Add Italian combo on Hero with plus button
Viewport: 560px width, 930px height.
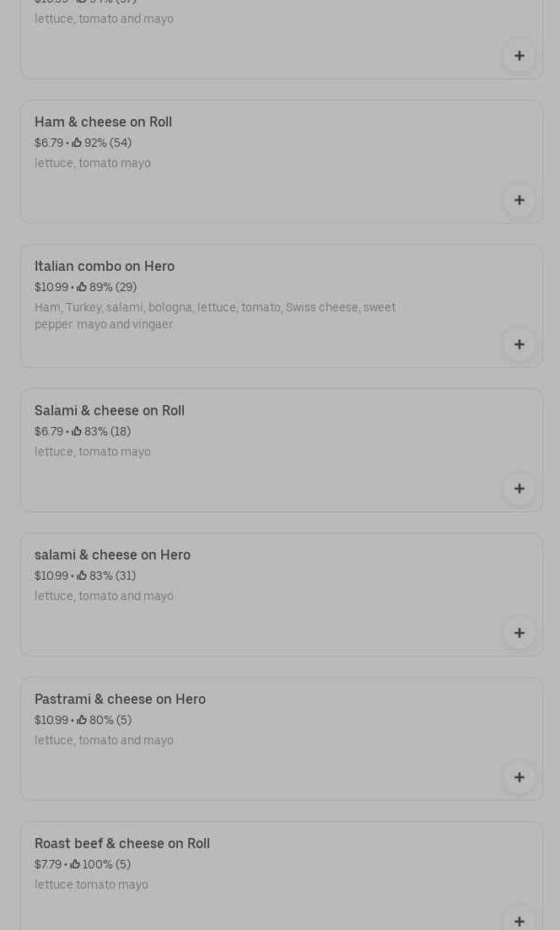(x=519, y=344)
